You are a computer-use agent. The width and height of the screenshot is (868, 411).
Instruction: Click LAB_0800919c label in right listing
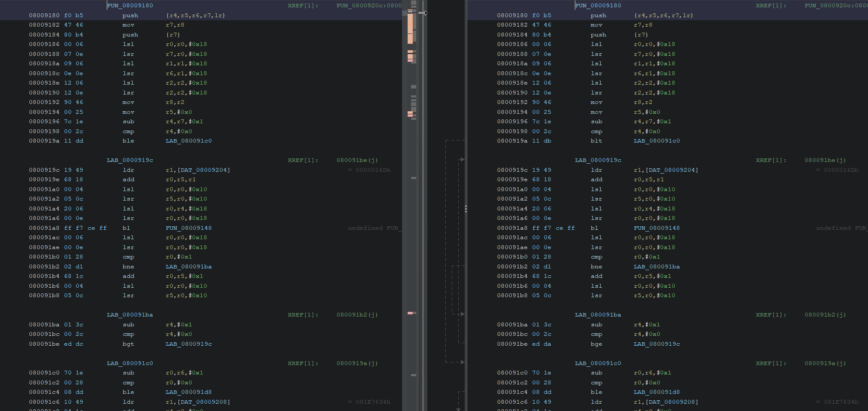click(598, 160)
